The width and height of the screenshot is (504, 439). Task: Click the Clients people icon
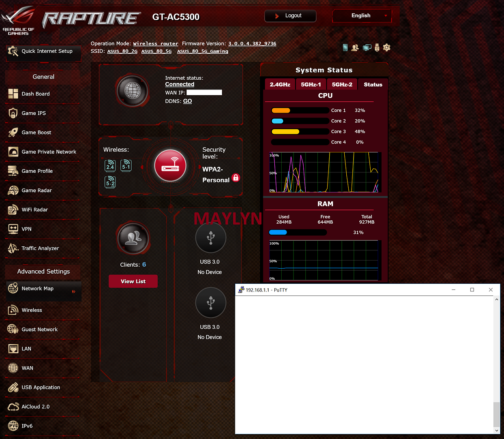pyautogui.click(x=133, y=239)
